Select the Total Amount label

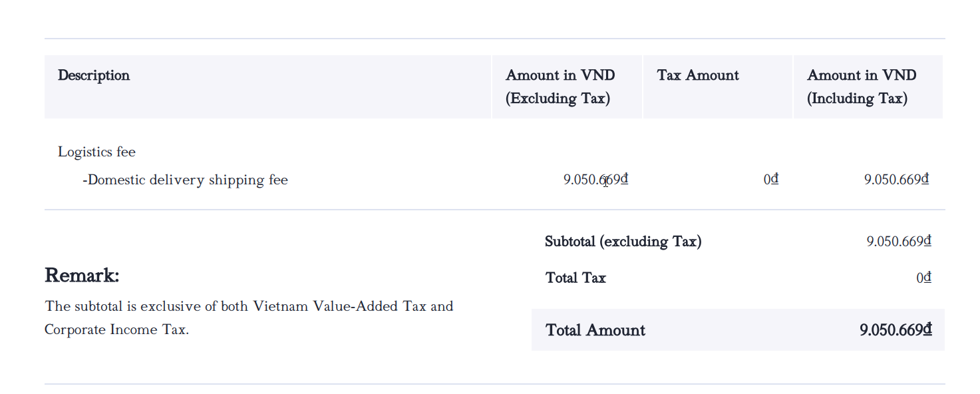coord(595,331)
